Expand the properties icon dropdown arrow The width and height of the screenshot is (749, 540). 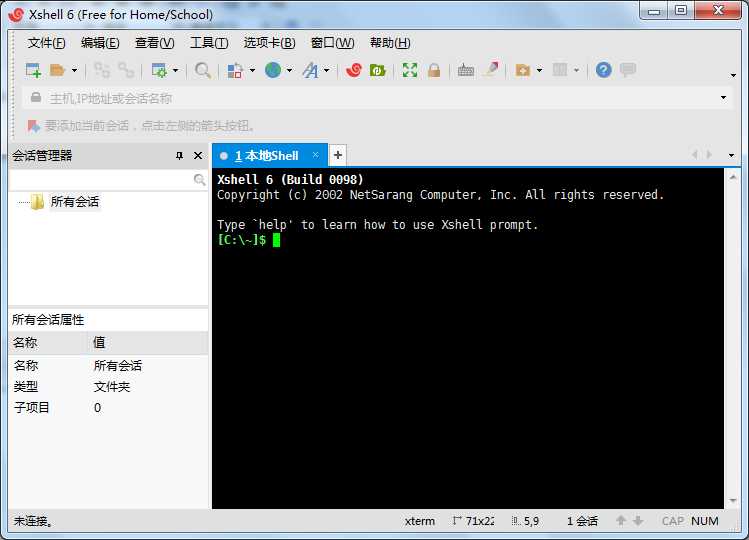175,70
